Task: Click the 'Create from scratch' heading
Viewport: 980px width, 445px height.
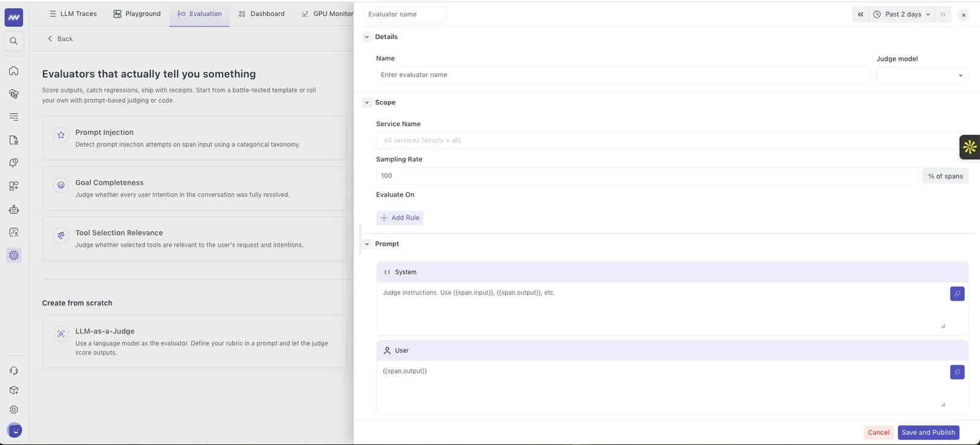Action: tap(77, 303)
